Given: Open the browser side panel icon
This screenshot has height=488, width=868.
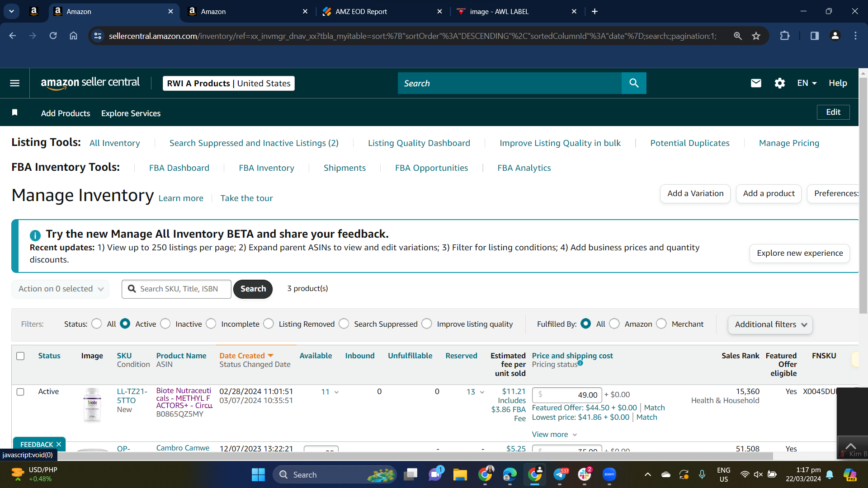Looking at the screenshot, I should coord(814,36).
